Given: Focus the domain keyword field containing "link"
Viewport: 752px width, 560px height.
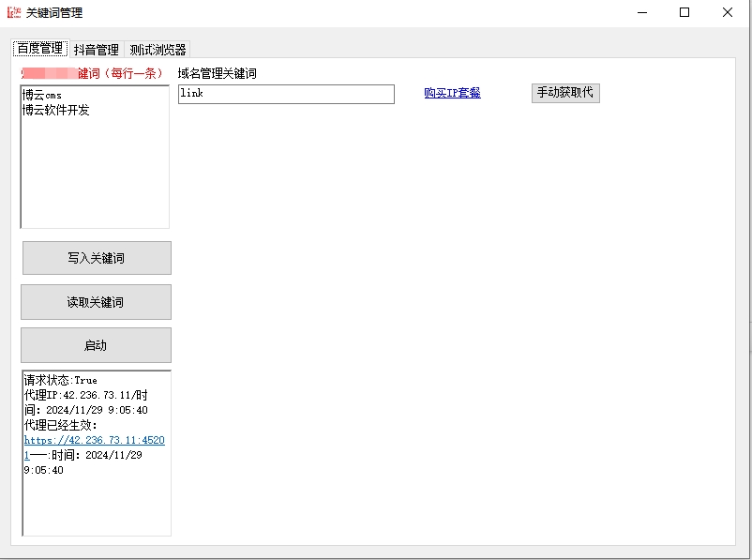Looking at the screenshot, I should (286, 94).
